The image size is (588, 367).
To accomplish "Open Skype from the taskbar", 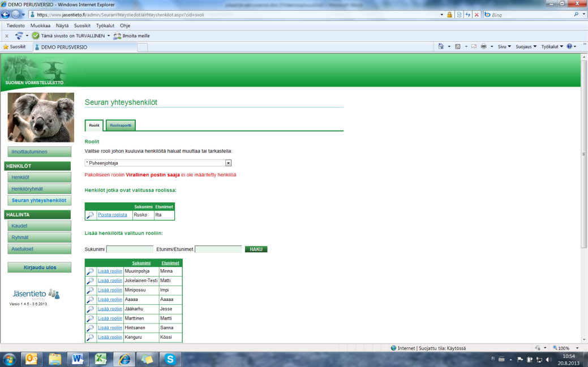I will click(x=170, y=359).
